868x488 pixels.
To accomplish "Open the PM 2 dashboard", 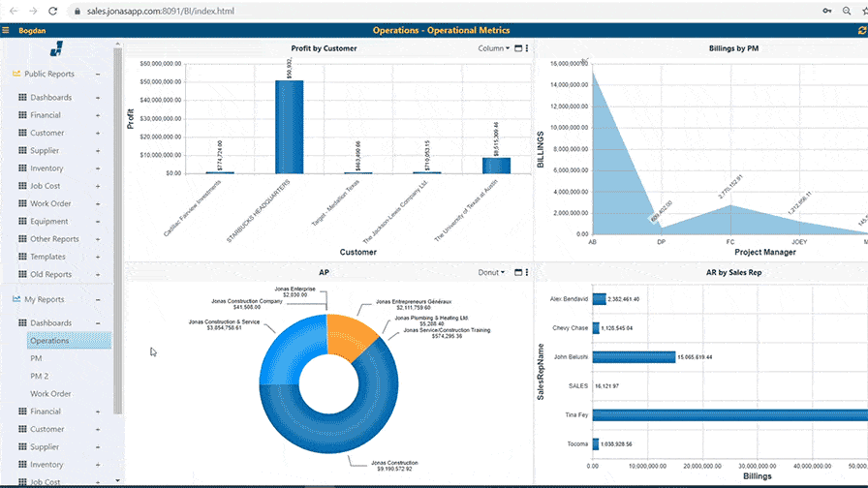I will pos(40,377).
